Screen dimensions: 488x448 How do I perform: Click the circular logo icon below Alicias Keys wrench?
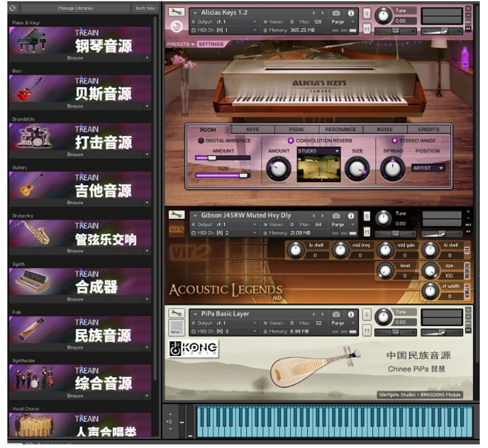click(177, 27)
